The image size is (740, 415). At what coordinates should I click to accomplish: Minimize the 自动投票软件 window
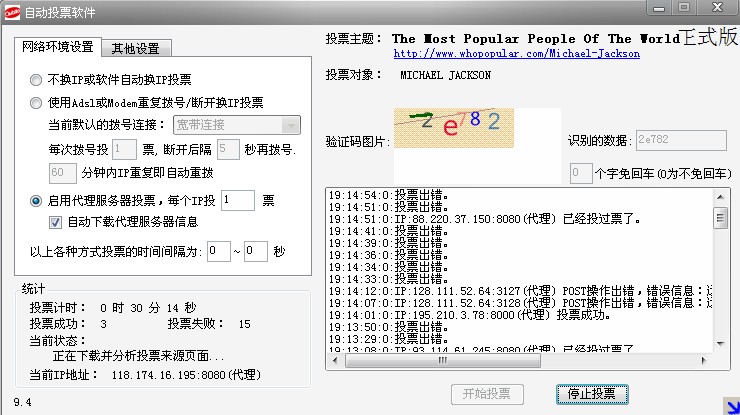coord(659,8)
